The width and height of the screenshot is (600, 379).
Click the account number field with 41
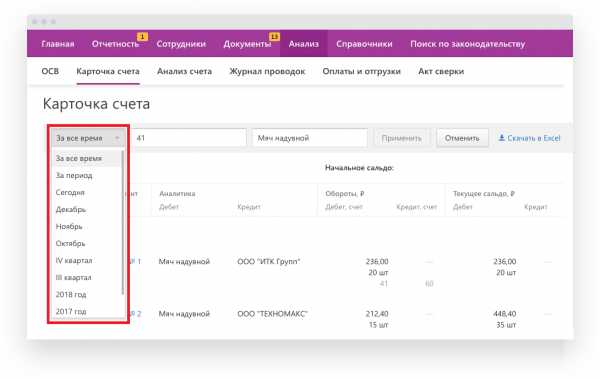click(188, 138)
